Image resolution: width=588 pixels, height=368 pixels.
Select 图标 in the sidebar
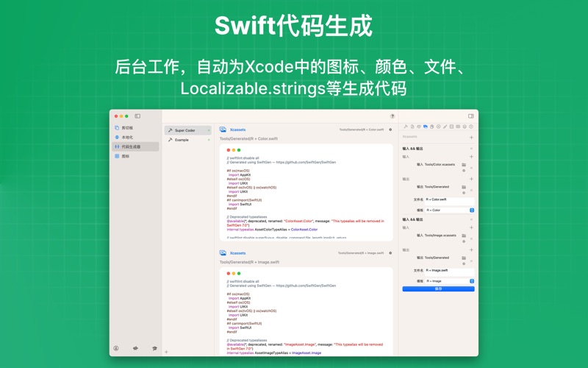coord(126,156)
